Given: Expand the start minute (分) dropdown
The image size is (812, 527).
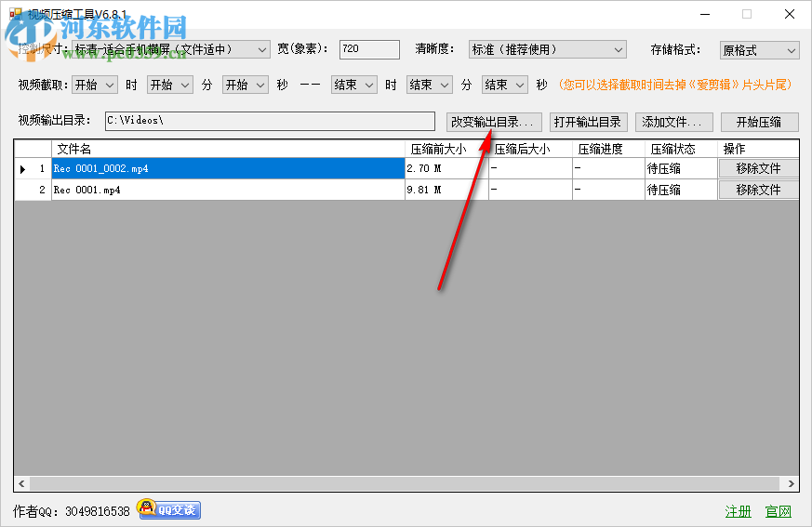Looking at the screenshot, I should coord(170,85).
